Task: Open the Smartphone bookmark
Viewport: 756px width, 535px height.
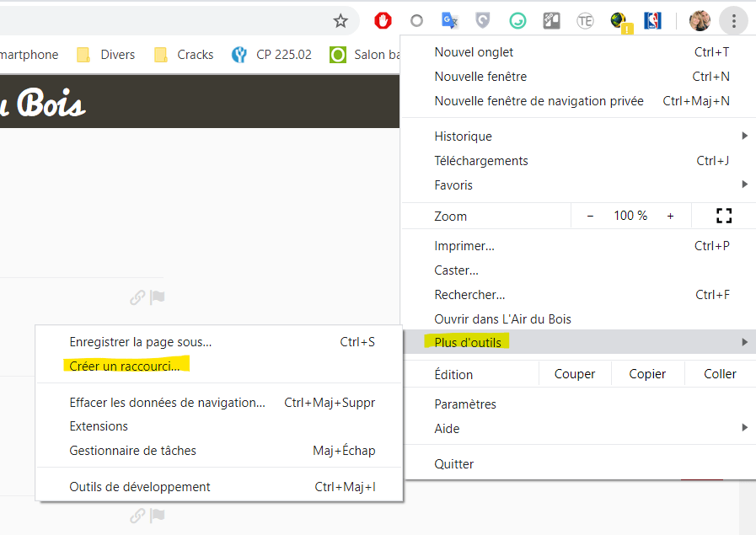Action: point(29,55)
